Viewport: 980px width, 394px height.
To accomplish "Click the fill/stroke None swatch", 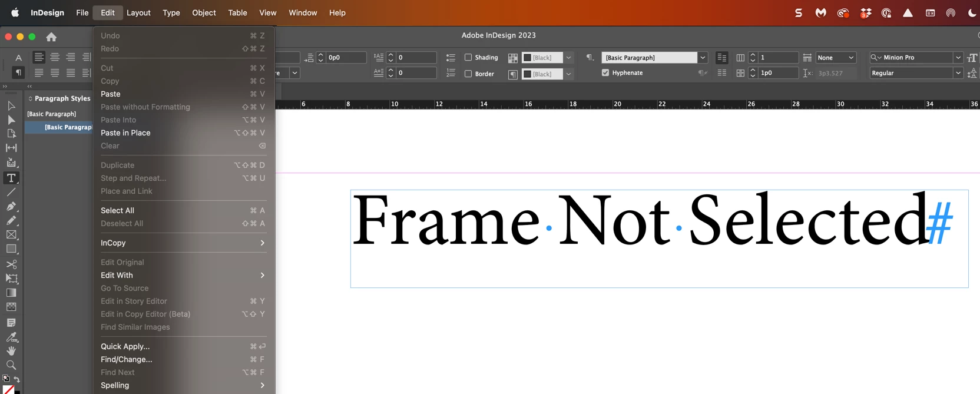I will click(x=8, y=389).
